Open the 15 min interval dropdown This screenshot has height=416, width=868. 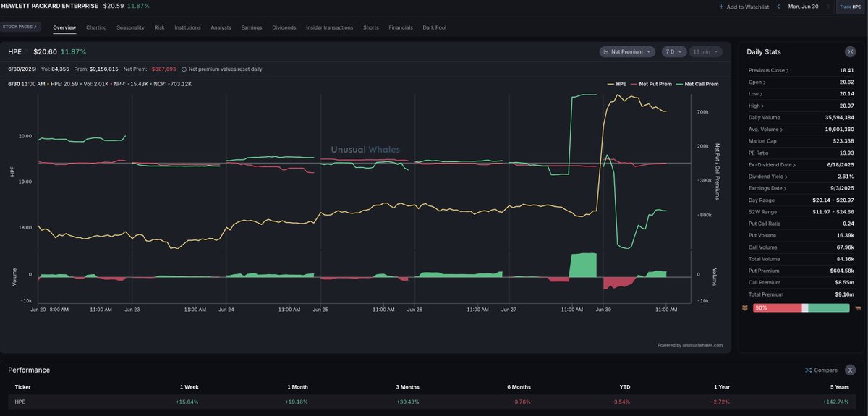[705, 52]
